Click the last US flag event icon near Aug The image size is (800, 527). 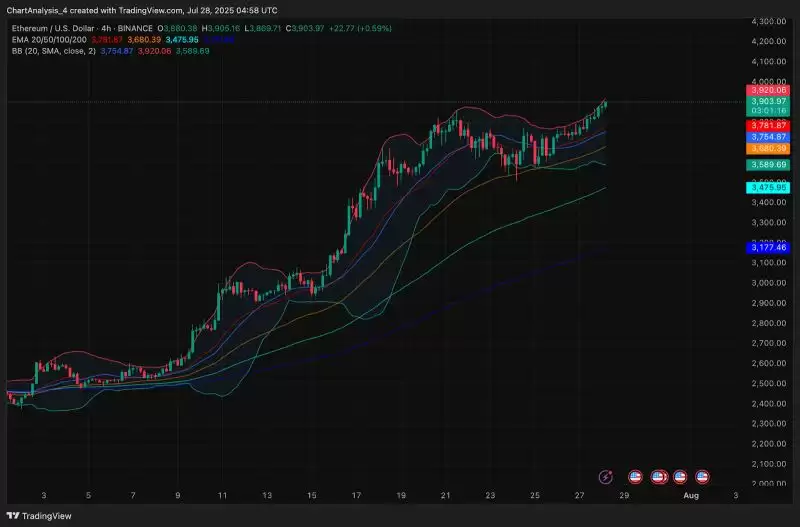coord(702,478)
